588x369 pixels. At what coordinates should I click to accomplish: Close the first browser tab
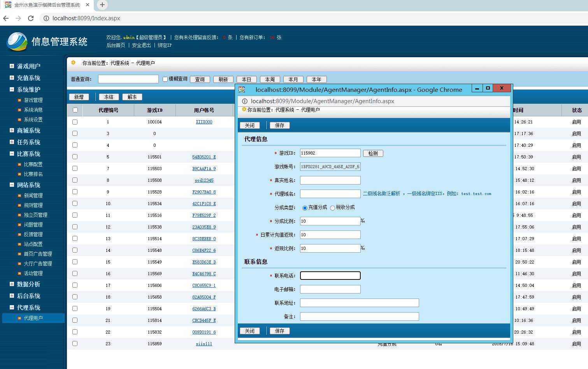[x=88, y=5]
